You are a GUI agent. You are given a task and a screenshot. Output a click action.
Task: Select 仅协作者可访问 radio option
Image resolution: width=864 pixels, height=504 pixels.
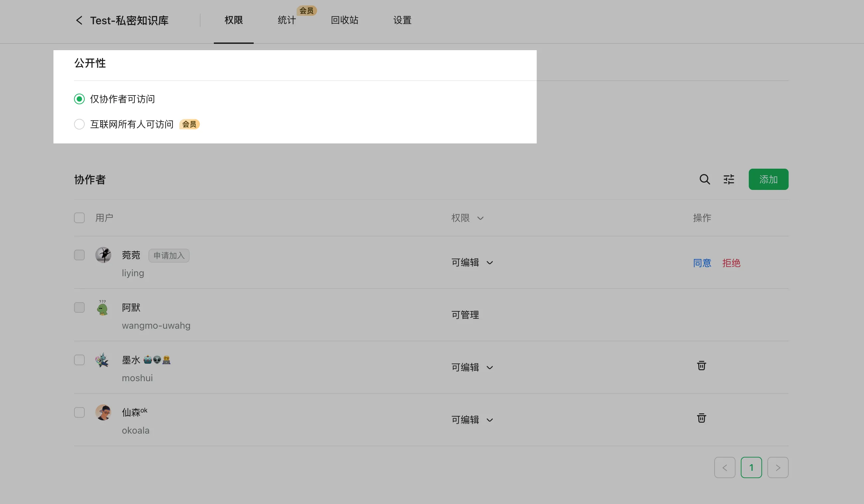click(79, 99)
